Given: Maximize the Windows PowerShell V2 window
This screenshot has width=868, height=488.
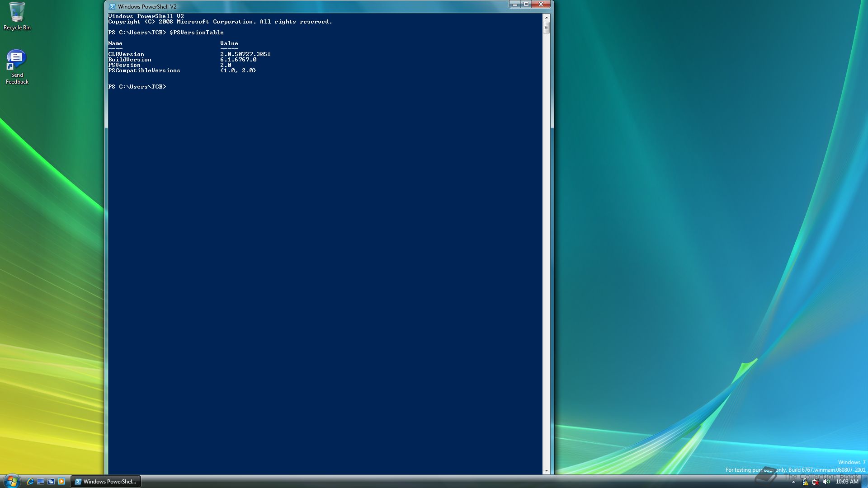Looking at the screenshot, I should pos(526,5).
